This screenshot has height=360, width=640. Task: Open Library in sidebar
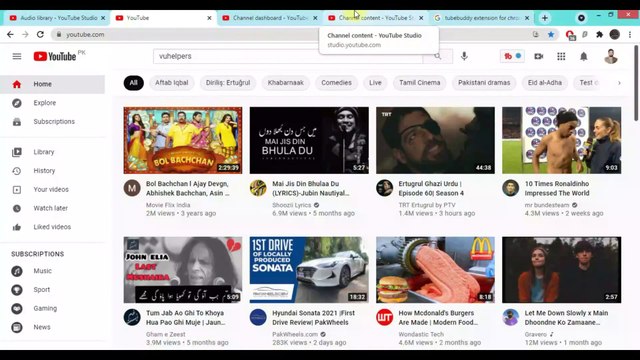click(52, 152)
